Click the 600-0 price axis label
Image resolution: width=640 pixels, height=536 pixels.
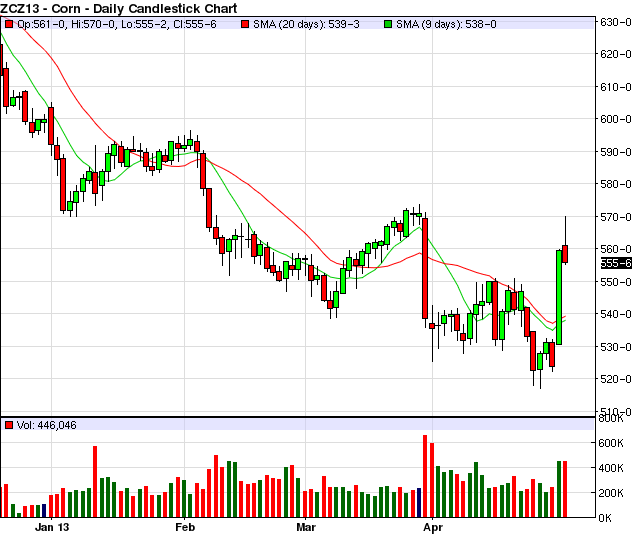(x=616, y=119)
